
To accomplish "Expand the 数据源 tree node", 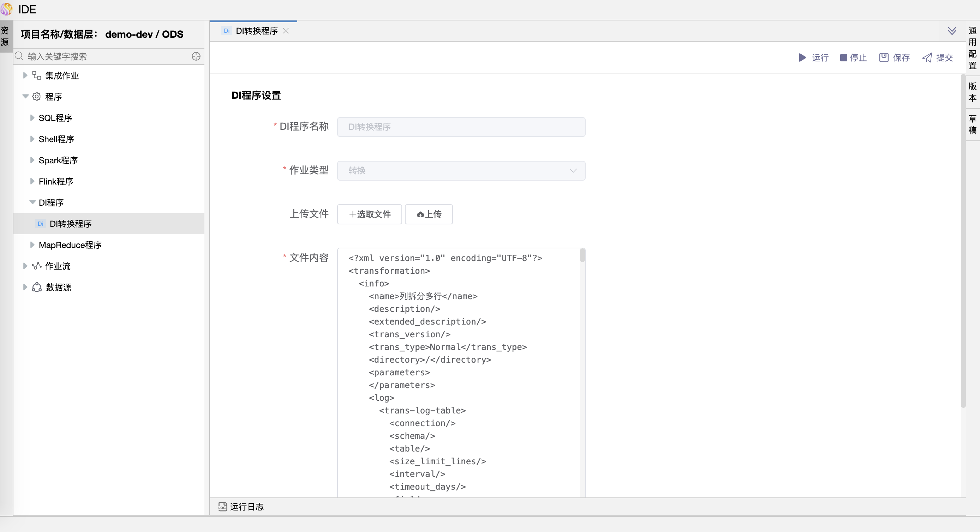I will 25,287.
